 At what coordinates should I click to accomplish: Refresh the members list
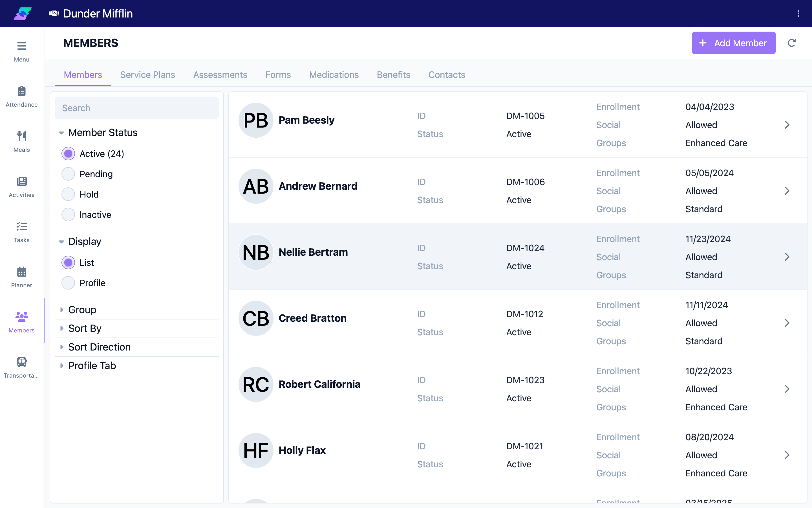coord(791,43)
